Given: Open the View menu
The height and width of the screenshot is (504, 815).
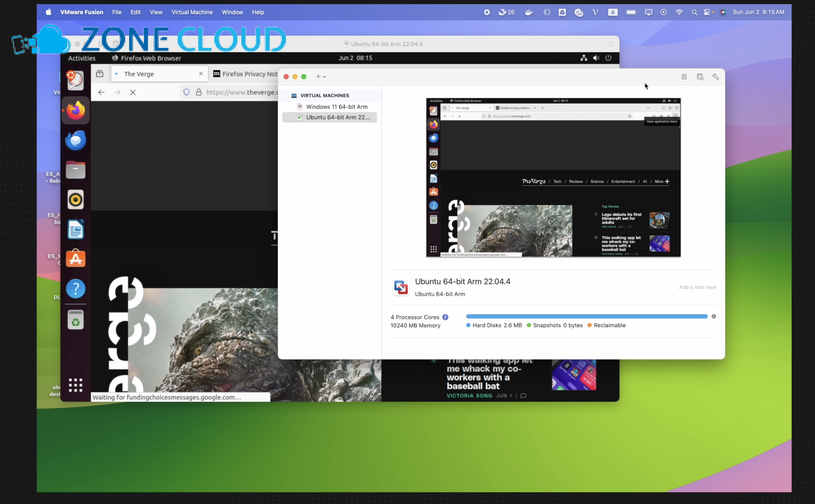Looking at the screenshot, I should point(156,12).
